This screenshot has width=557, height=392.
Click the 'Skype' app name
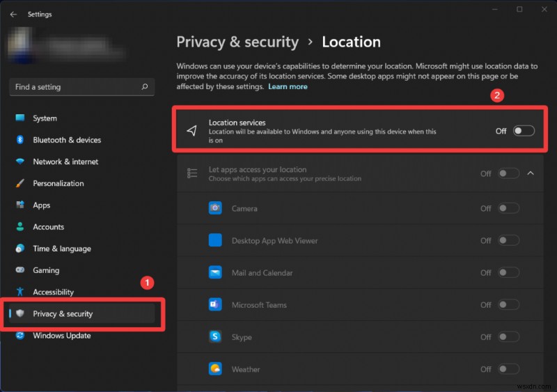coord(242,337)
